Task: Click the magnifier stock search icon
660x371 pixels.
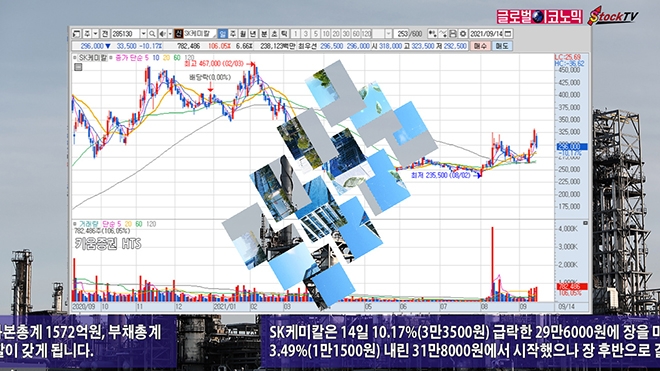Action: [152, 34]
